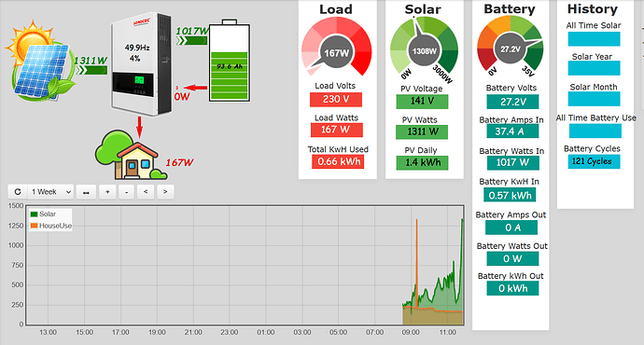This screenshot has height=345, width=644.
Task: Zoom in with the plus button
Action: click(x=107, y=192)
